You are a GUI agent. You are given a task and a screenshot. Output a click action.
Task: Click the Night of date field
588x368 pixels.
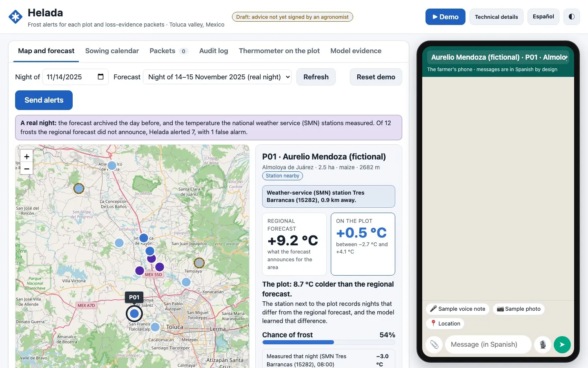(x=76, y=77)
